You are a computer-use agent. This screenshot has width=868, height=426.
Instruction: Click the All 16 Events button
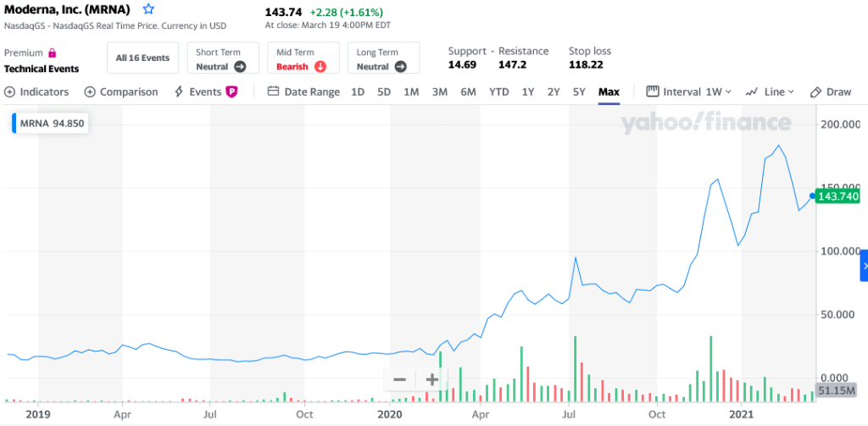(142, 58)
